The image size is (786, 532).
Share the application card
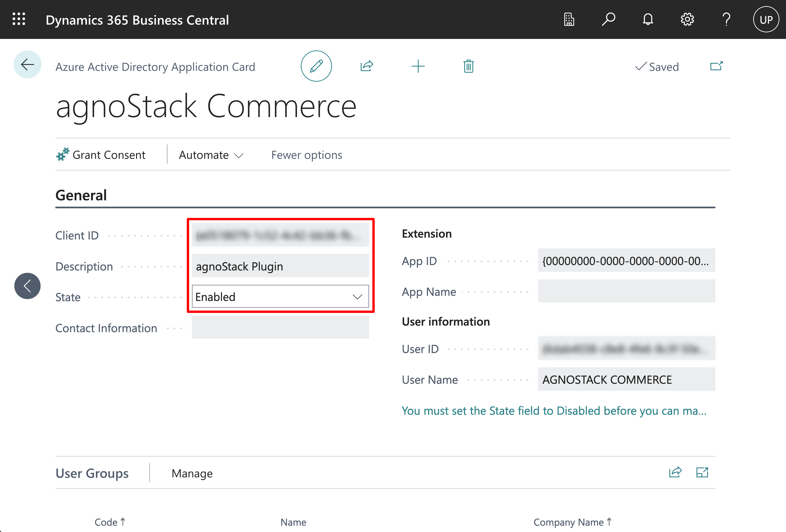click(367, 66)
